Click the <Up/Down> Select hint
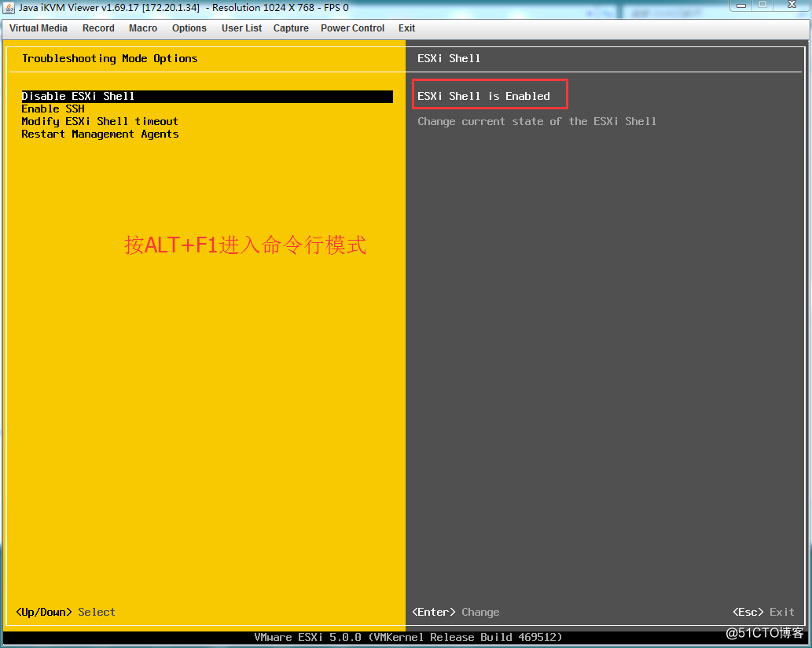The width and height of the screenshot is (812, 648). [66, 613]
